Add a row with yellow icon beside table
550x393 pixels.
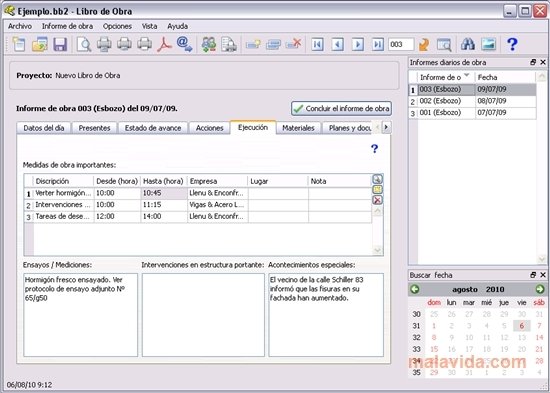pos(377,190)
